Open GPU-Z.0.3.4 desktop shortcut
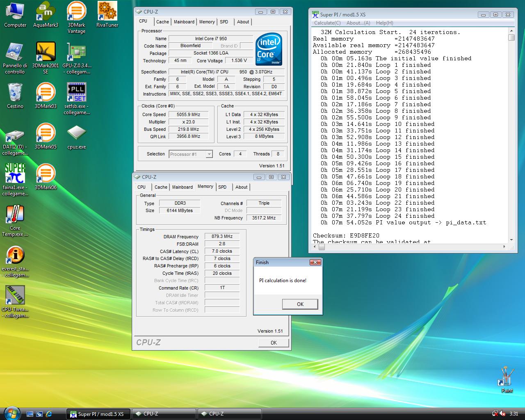 pyautogui.click(x=76, y=58)
